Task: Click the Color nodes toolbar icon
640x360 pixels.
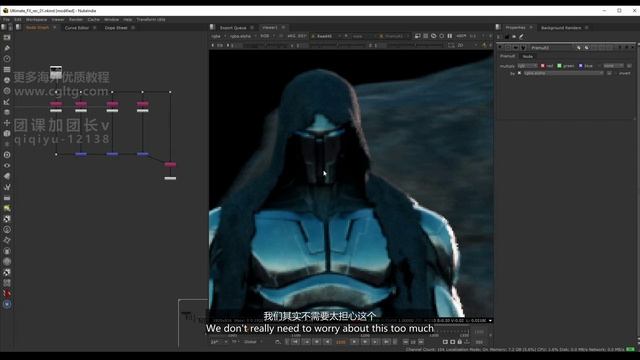Action: point(7,80)
